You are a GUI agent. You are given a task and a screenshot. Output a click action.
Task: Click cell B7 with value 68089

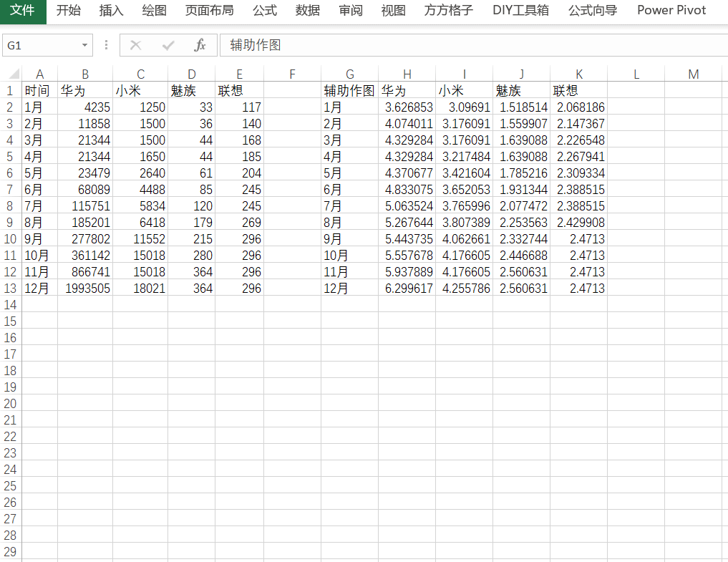tap(85, 189)
